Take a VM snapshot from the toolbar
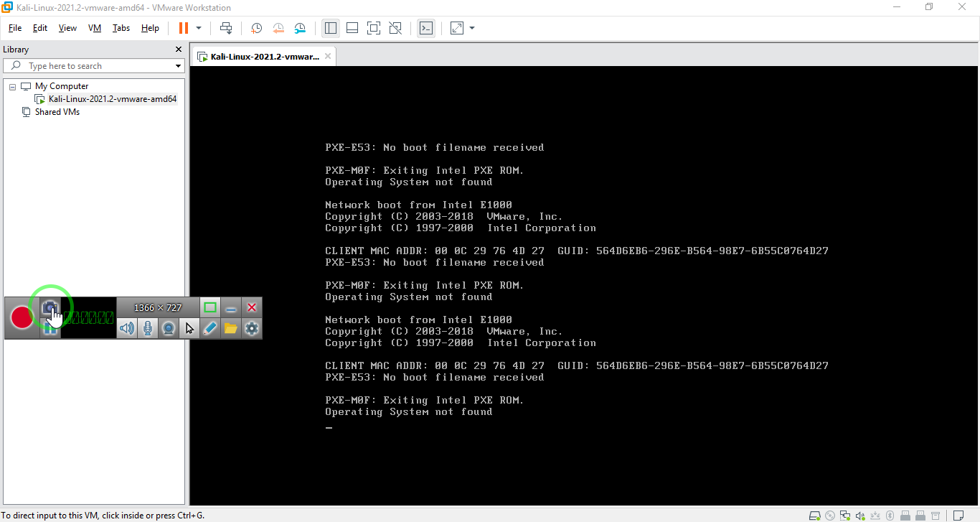 (256, 28)
